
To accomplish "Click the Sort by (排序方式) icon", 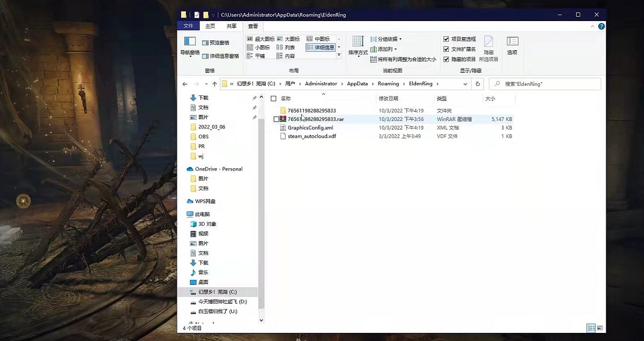I will (358, 45).
